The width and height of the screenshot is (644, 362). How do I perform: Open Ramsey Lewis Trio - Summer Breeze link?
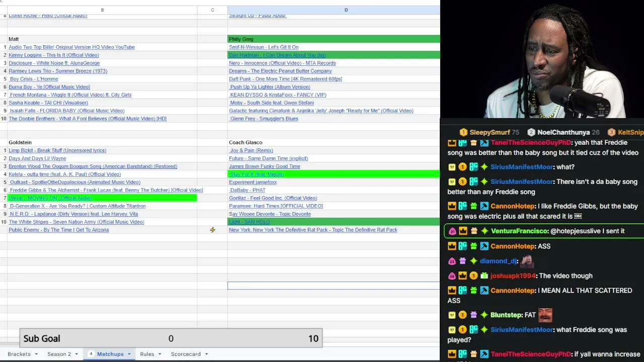[x=58, y=71]
